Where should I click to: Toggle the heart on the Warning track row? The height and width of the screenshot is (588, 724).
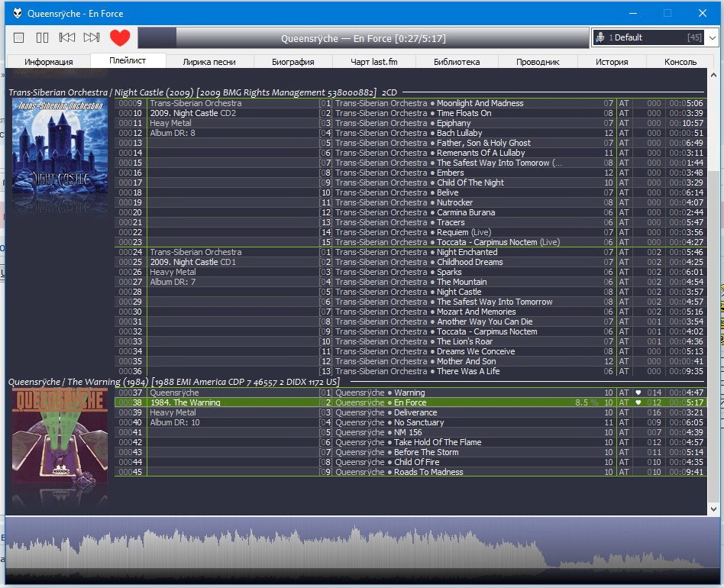point(638,393)
